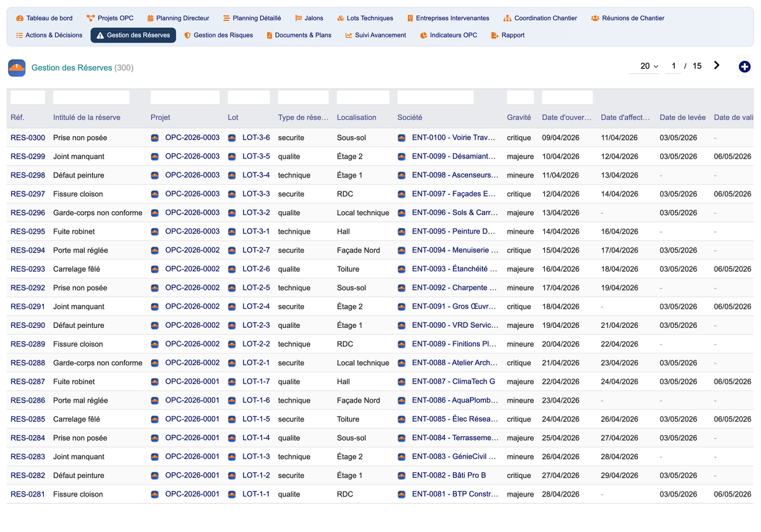Click lot icon next to LOT-1-5
This screenshot has height=532, width=761.
tap(231, 419)
